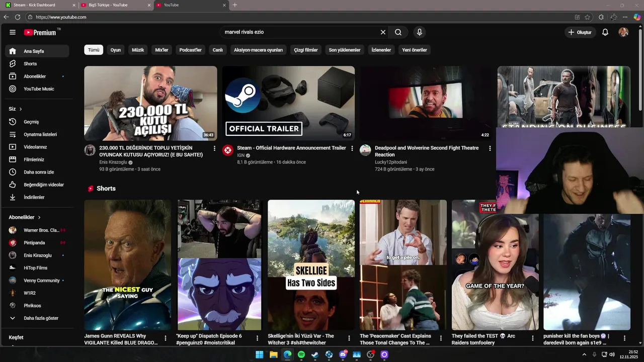Click the magnifier search button
The image size is (644, 362).
398,32
